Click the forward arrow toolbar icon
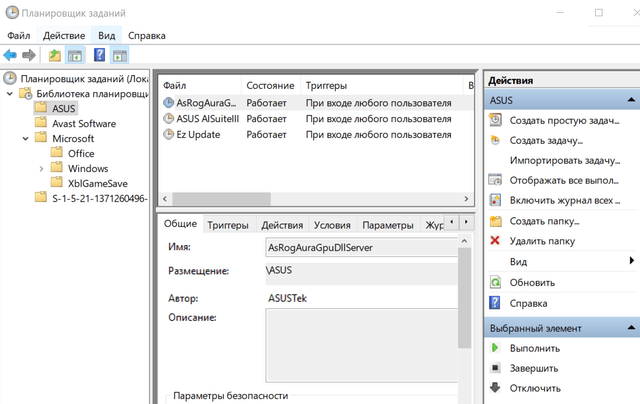The image size is (640, 404). (x=29, y=55)
